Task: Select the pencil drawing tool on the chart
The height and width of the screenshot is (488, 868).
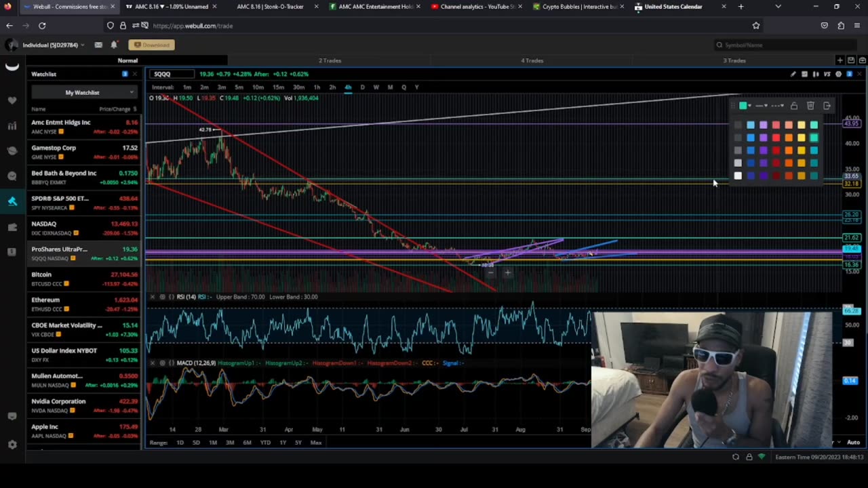Action: pyautogui.click(x=793, y=74)
